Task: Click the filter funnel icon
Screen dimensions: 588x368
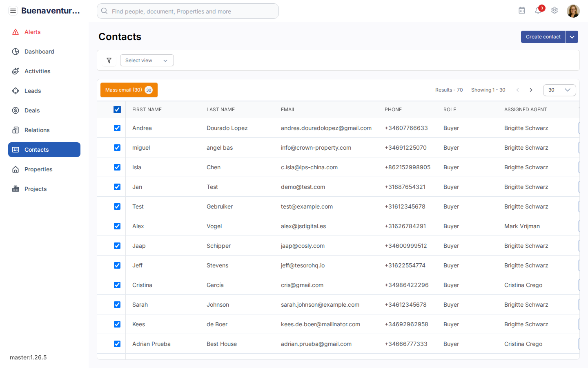Action: (x=109, y=61)
